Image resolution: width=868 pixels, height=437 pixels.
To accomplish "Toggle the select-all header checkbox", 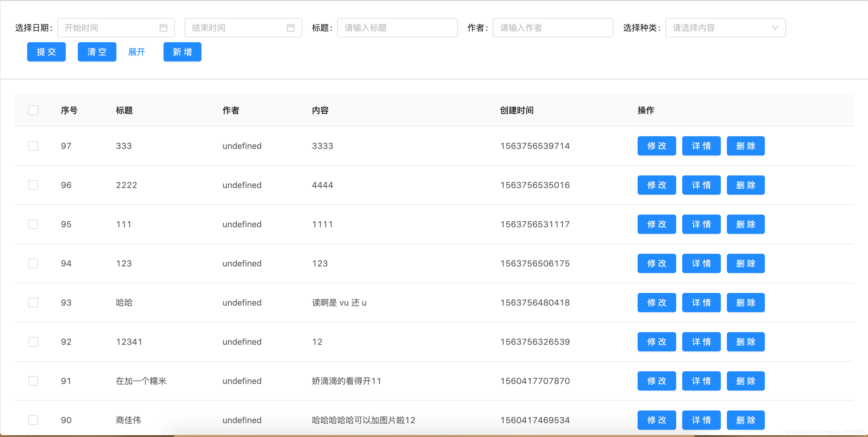I will 33,110.
